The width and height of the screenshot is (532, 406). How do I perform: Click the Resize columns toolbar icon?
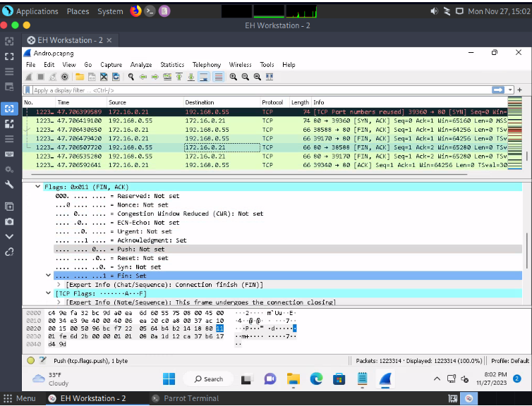pos(268,77)
